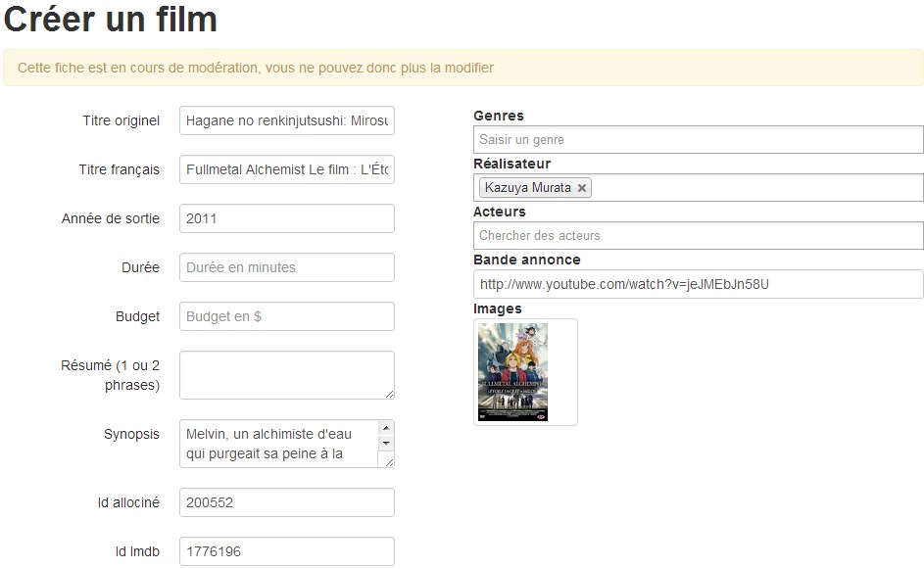The image size is (924, 569).
Task: Click the Durée en minutes field
Action: [287, 267]
